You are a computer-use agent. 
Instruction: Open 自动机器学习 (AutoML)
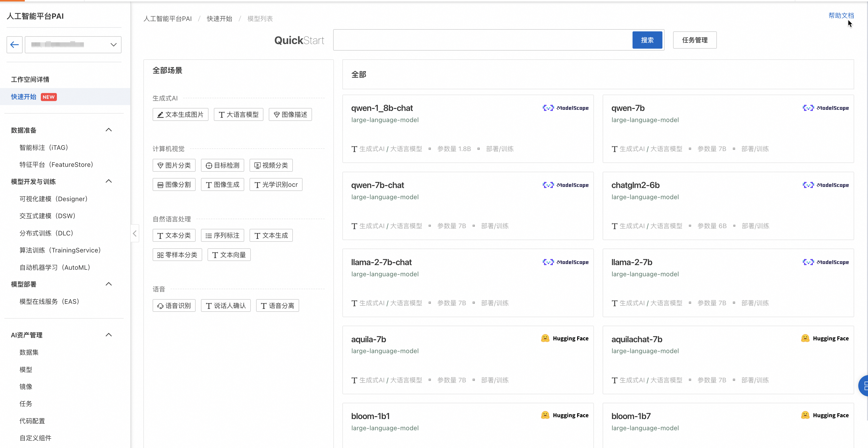[55, 268]
